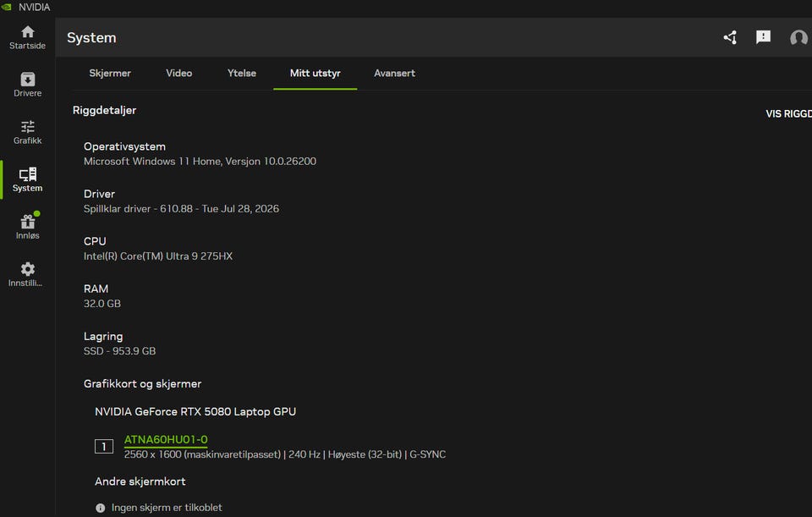812x517 pixels.
Task: Select the Mitt utstyr tab
Action: pyautogui.click(x=315, y=73)
